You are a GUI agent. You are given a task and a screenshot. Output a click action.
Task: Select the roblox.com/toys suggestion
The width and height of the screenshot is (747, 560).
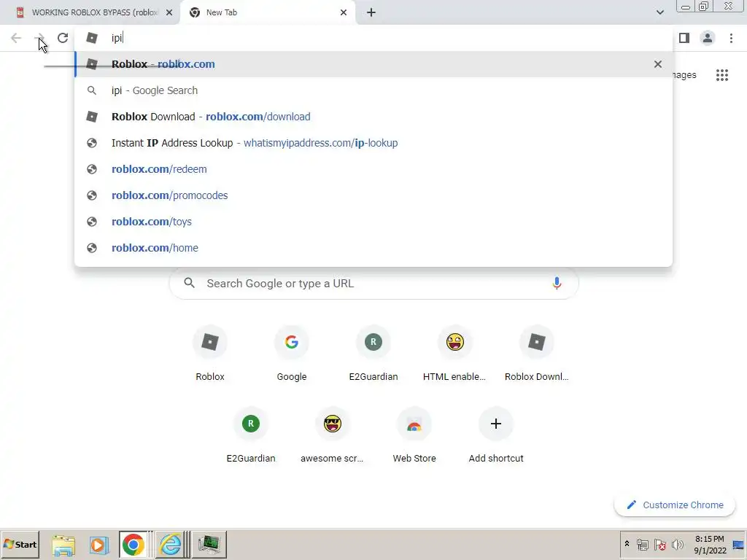[x=373, y=222]
